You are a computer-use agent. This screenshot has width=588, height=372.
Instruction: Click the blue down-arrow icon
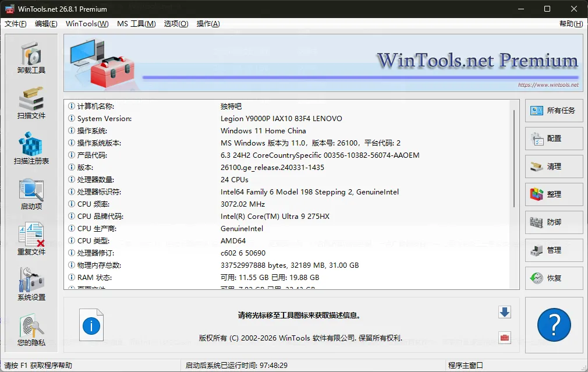pos(505,312)
